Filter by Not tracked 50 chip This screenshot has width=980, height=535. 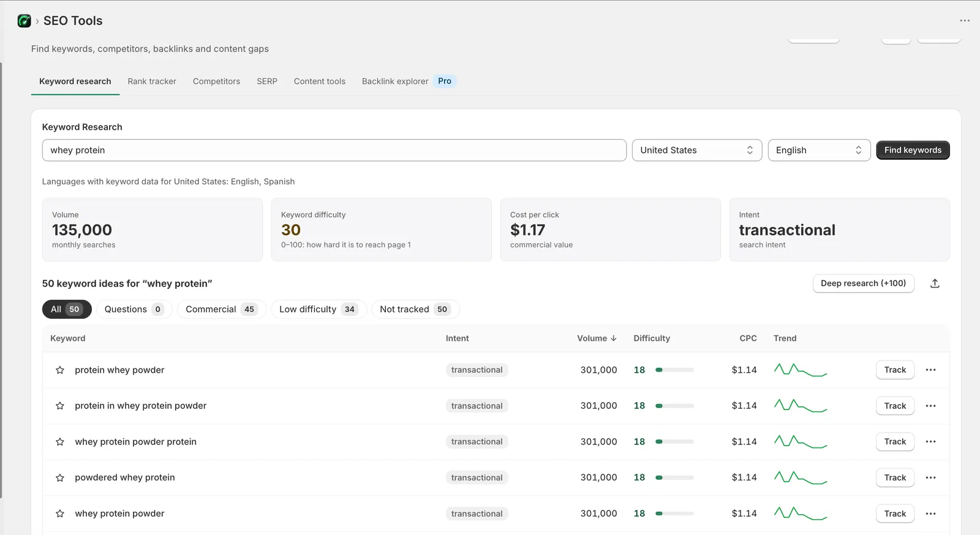[x=415, y=309]
